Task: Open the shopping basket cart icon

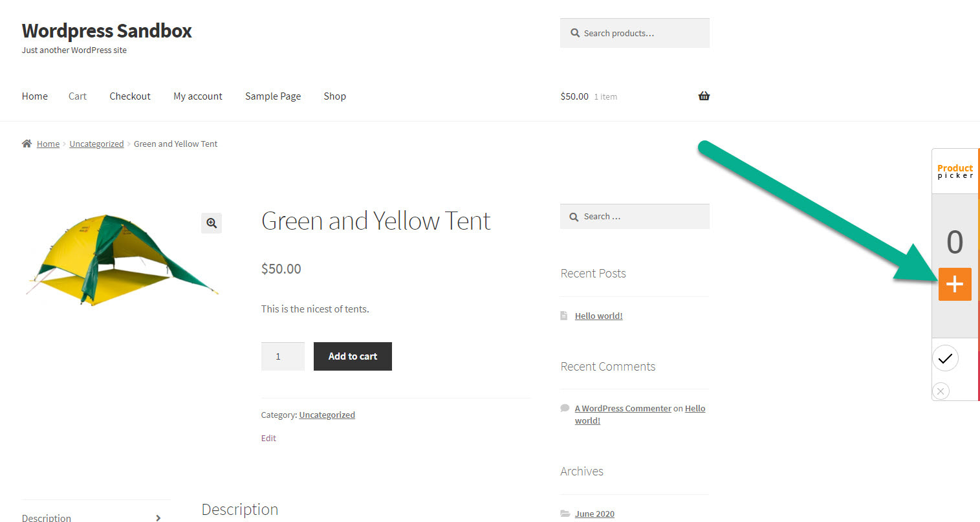Action: (x=704, y=96)
